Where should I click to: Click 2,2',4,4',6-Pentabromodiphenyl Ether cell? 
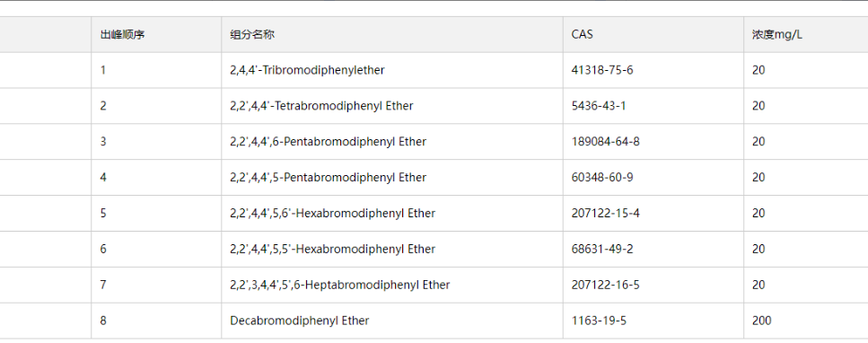pos(392,142)
